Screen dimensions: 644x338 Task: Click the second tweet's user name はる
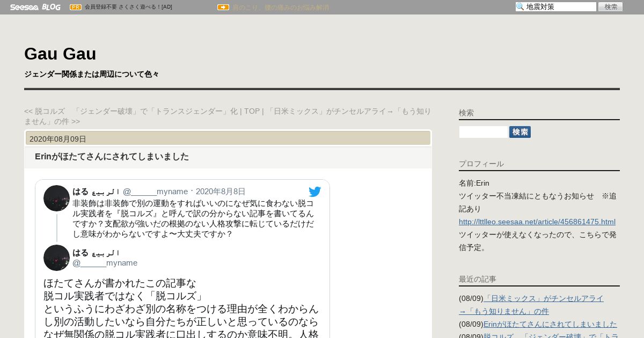coord(96,252)
